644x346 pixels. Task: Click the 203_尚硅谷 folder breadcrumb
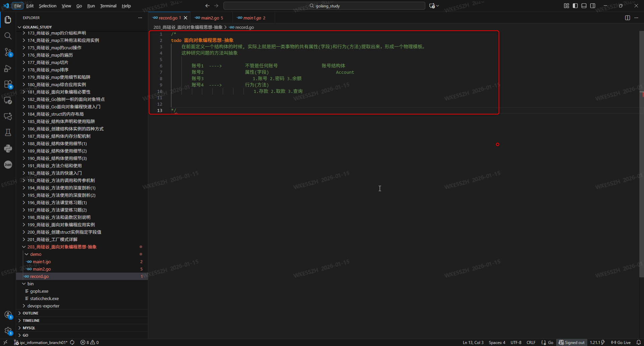coord(188,27)
